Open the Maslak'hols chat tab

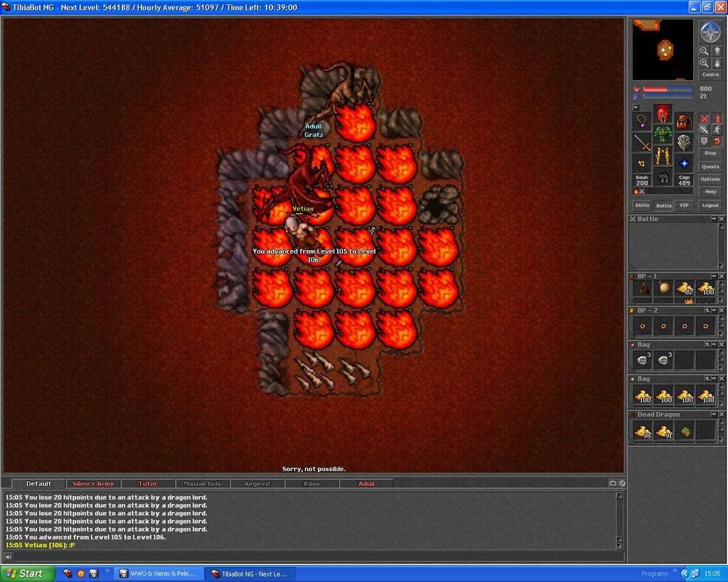(202, 484)
